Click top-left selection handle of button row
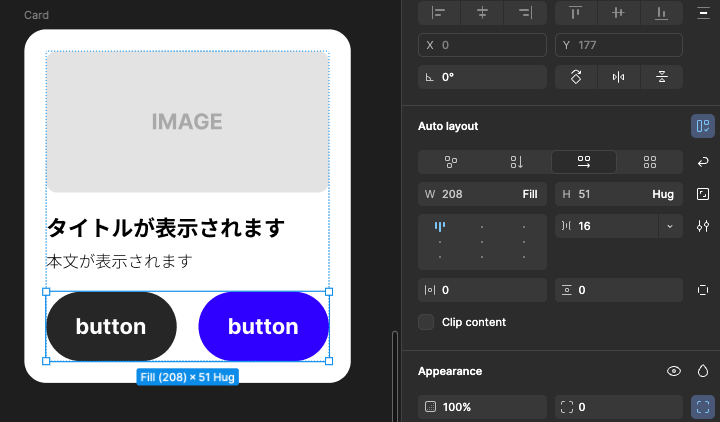This screenshot has height=422, width=720. [x=46, y=292]
